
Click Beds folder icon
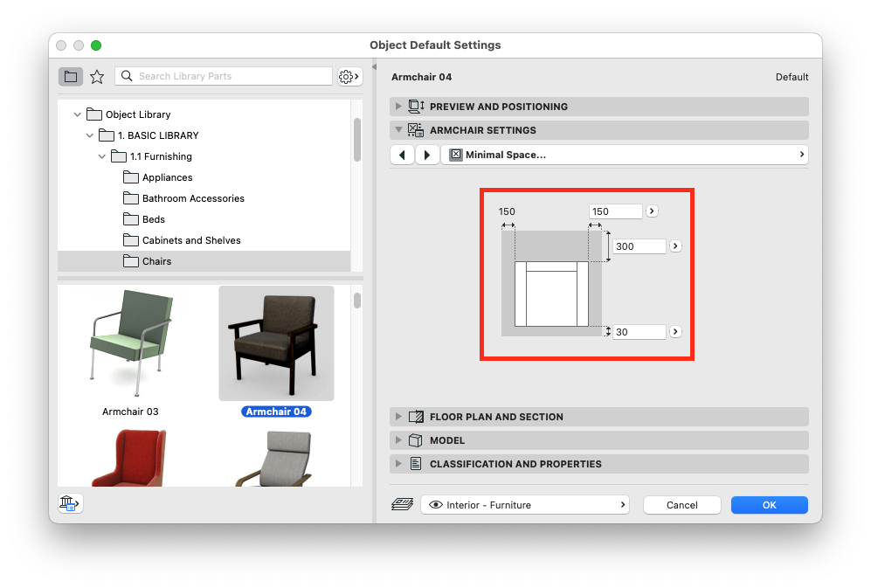click(x=130, y=219)
